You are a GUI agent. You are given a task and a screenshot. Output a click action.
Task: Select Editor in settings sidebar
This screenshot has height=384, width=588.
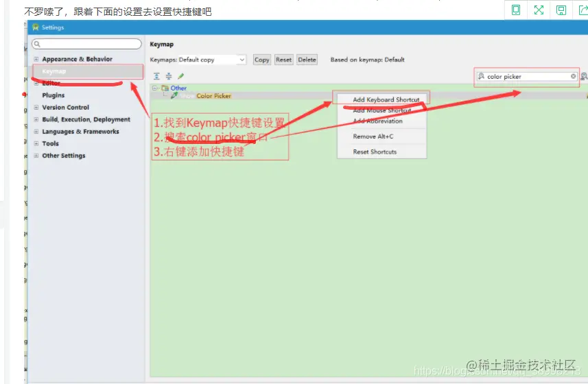click(51, 83)
